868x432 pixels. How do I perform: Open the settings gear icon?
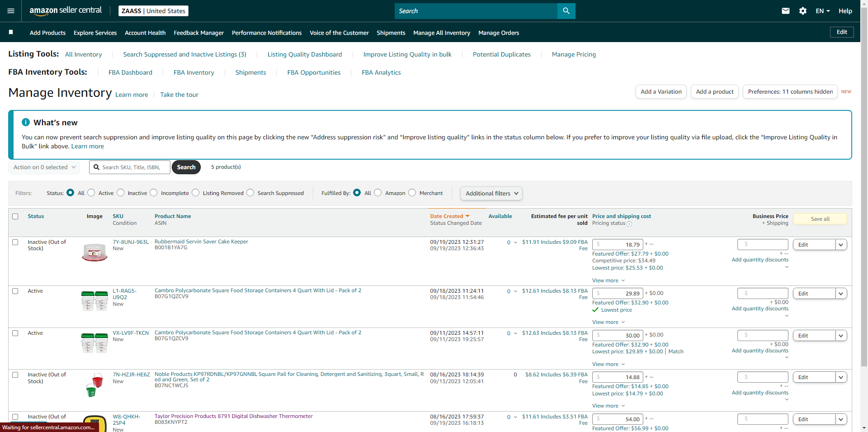tap(803, 11)
